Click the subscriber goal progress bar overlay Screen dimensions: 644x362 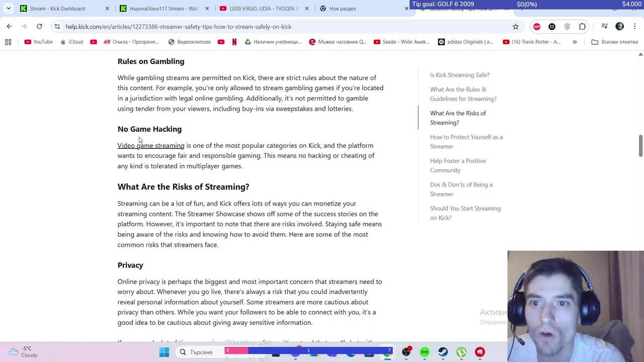(308, 350)
